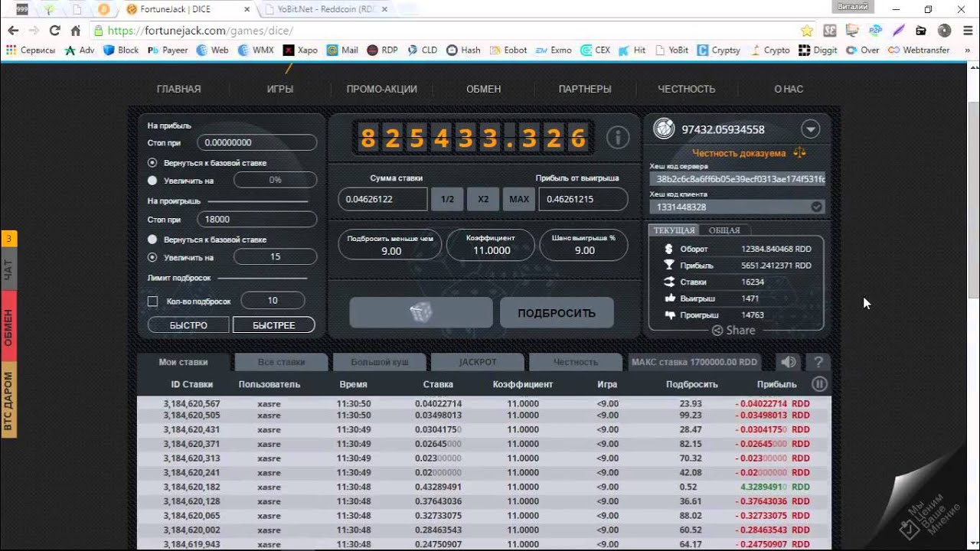
Task: Halve the bet with 1/2 button
Action: tap(447, 199)
